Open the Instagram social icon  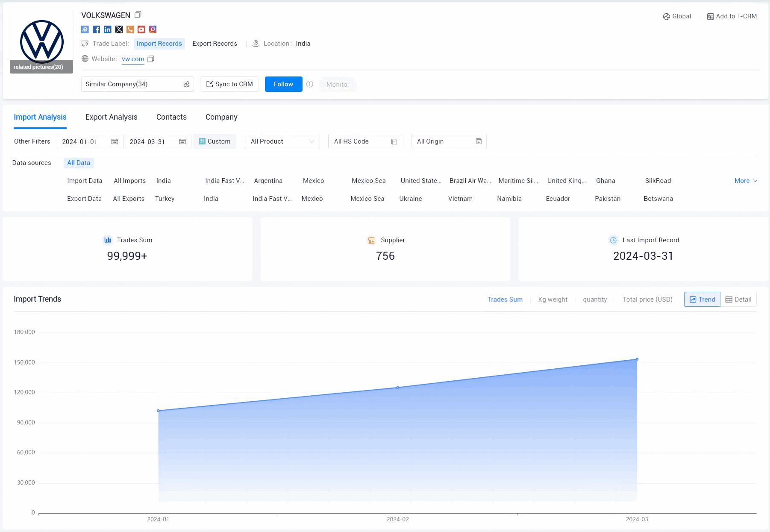[x=153, y=29]
